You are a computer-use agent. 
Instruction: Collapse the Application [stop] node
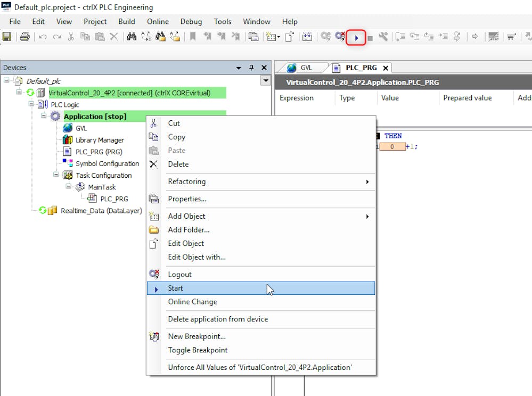pos(44,115)
